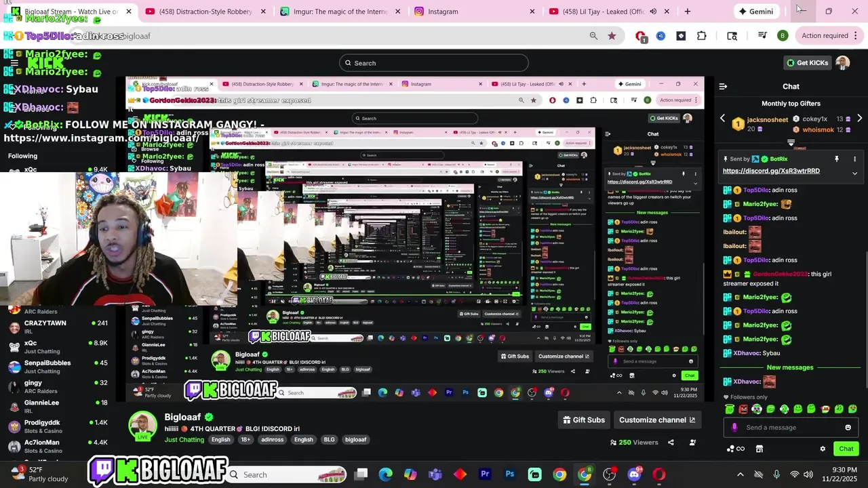Open media controls icon in toolbar

point(762,36)
